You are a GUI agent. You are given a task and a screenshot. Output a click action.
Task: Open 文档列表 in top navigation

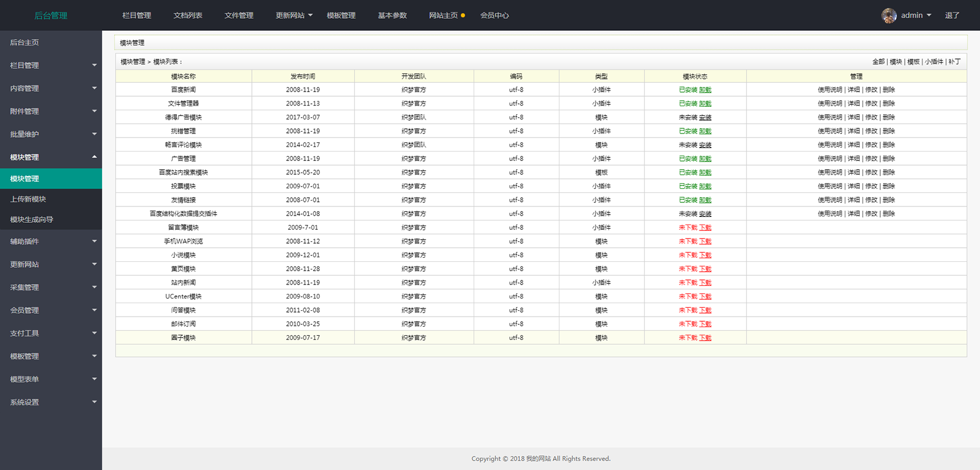188,16
